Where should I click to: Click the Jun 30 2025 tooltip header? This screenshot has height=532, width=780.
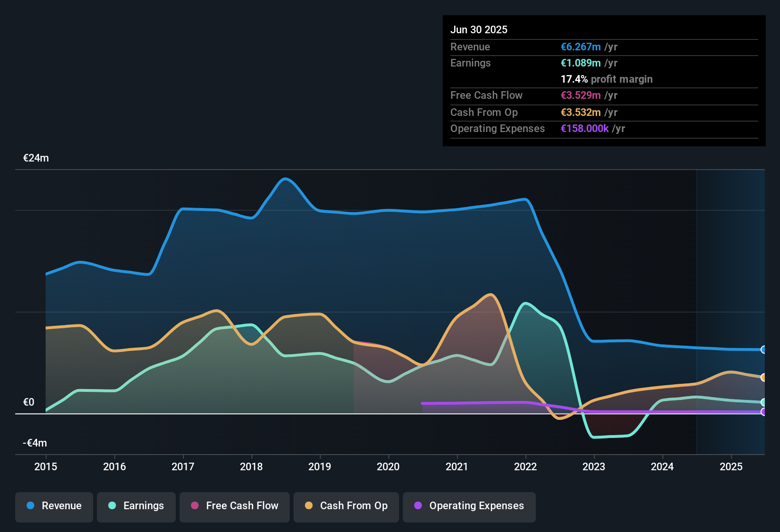tap(479, 29)
